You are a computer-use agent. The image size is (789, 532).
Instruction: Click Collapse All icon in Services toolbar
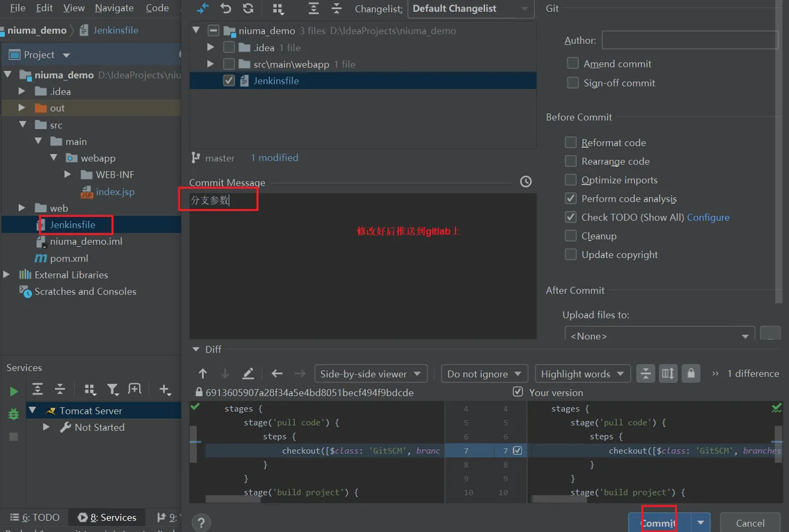click(x=60, y=389)
